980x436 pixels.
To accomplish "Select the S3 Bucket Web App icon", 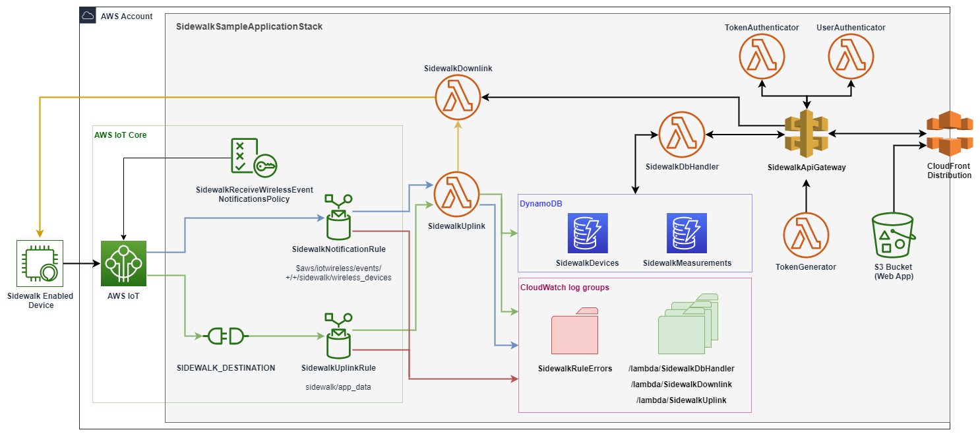I will point(894,235).
